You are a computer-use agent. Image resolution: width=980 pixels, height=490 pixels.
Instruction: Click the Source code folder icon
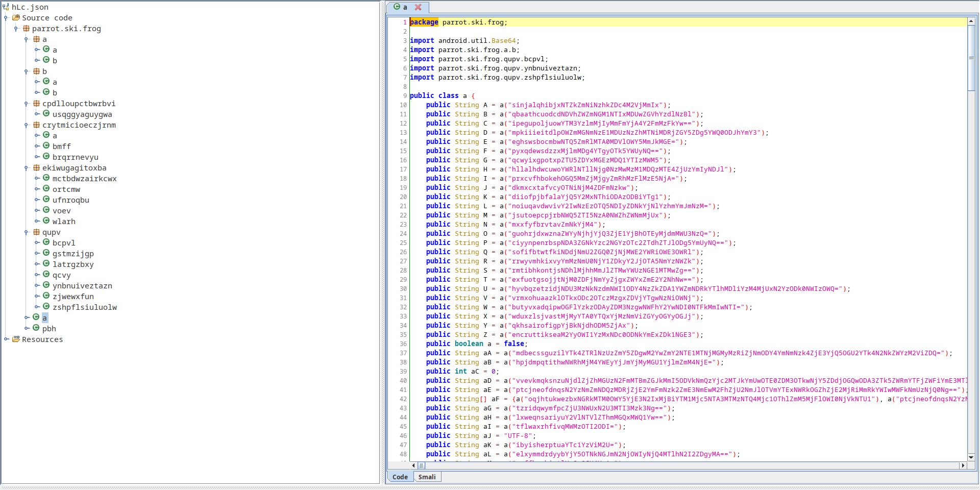(x=16, y=18)
